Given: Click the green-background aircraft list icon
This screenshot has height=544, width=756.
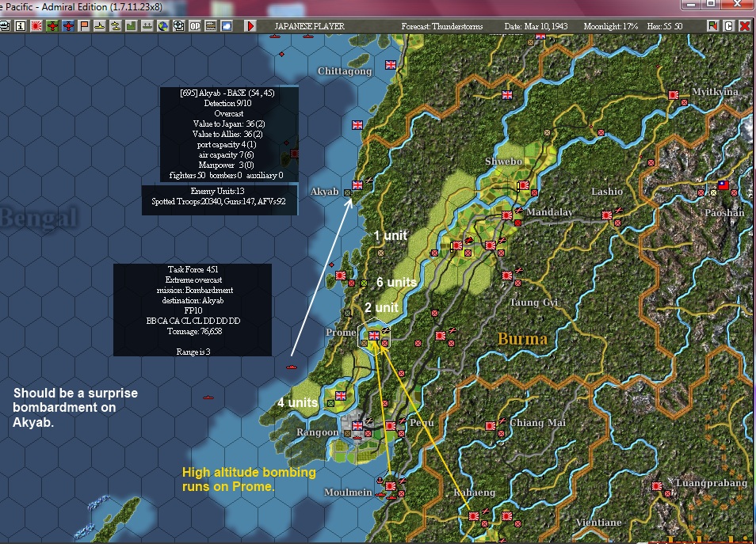Looking at the screenshot, I should [52, 26].
